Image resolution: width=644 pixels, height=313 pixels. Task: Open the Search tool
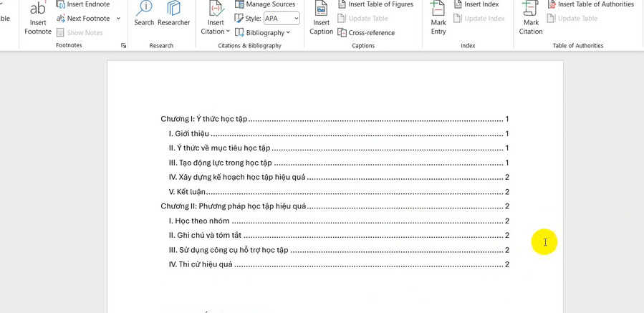[144, 14]
